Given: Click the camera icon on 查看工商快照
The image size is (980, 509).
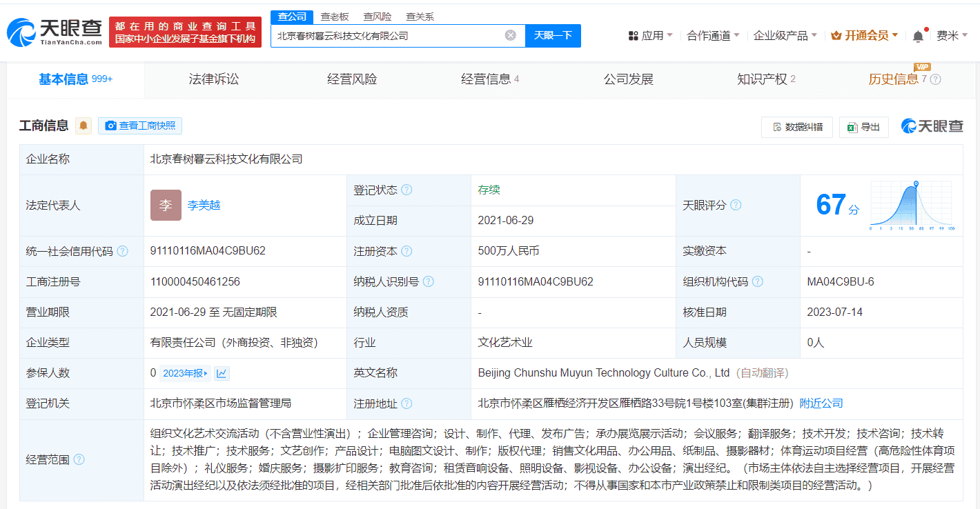Looking at the screenshot, I should click(x=110, y=126).
